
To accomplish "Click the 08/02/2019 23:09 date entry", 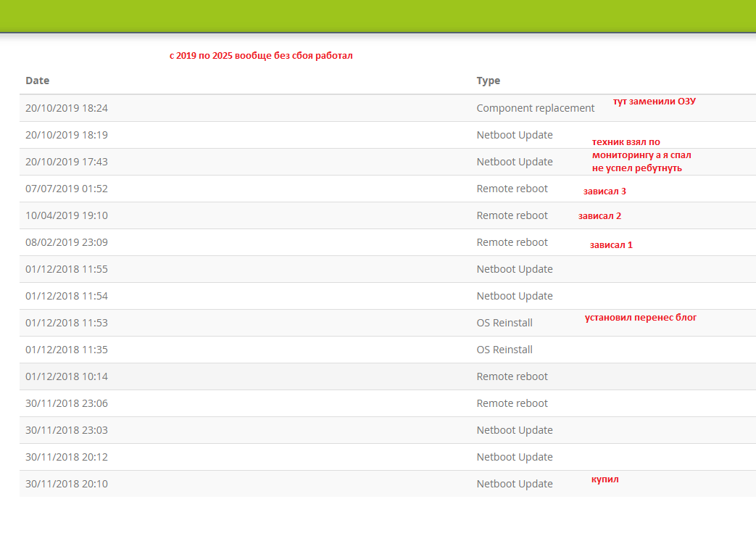I will [x=67, y=242].
